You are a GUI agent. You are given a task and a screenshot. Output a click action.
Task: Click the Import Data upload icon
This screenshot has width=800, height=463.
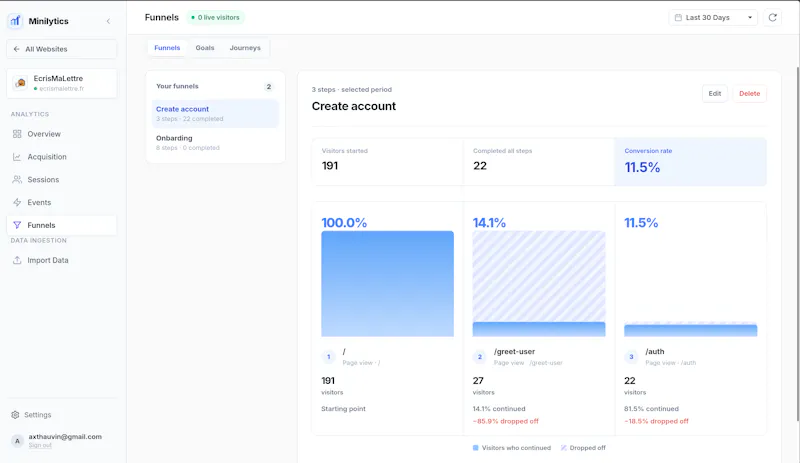pyautogui.click(x=17, y=260)
